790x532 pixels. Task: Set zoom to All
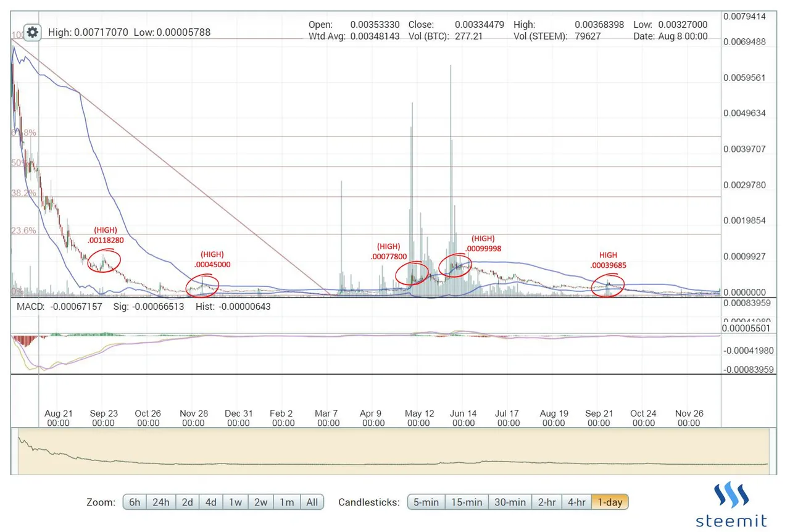(x=312, y=502)
